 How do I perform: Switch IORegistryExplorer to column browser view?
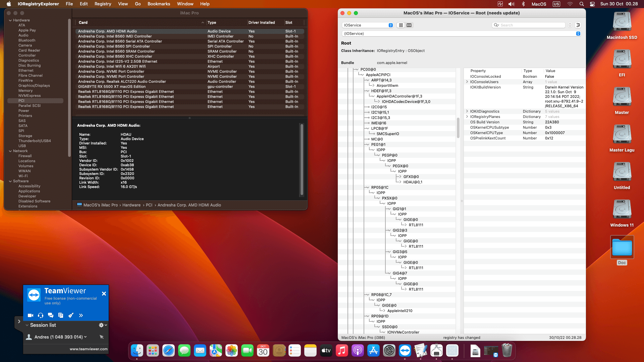[409, 25]
